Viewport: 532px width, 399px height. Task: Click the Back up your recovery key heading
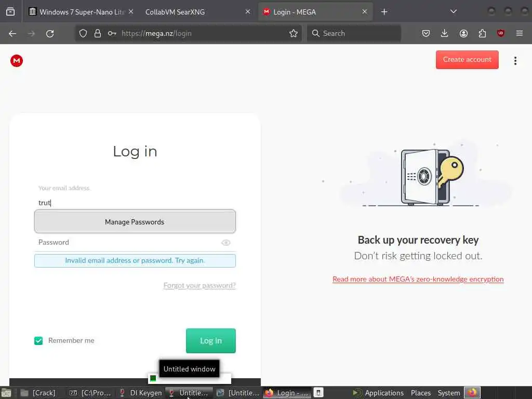[x=418, y=240]
